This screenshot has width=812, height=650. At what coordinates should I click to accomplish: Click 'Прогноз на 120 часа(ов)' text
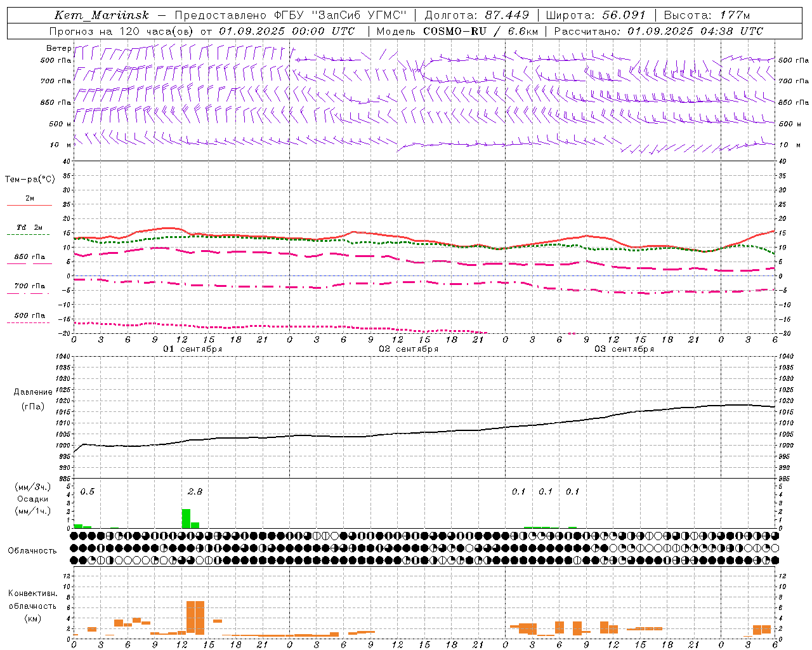[122, 31]
